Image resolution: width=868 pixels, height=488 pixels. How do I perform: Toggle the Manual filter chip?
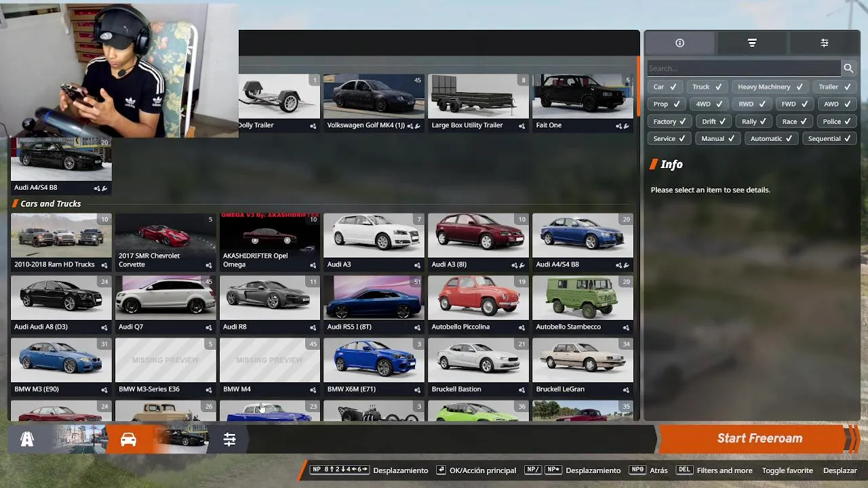[717, 138]
